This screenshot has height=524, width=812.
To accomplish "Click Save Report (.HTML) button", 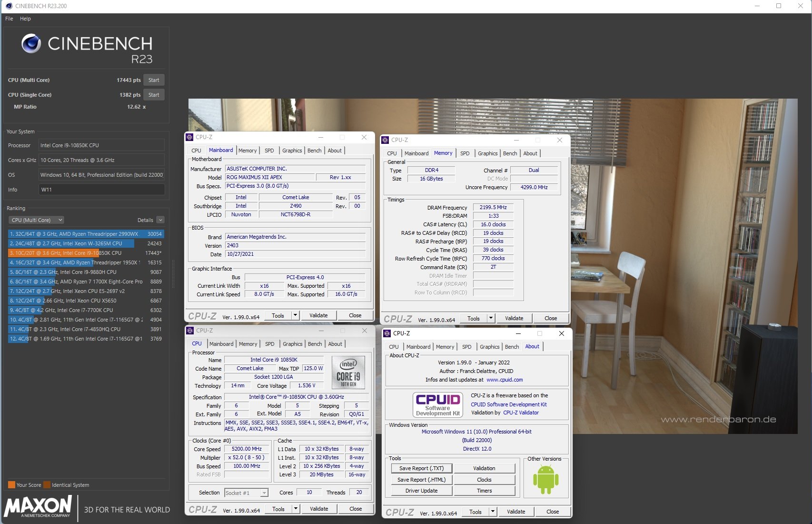I will [x=421, y=480].
